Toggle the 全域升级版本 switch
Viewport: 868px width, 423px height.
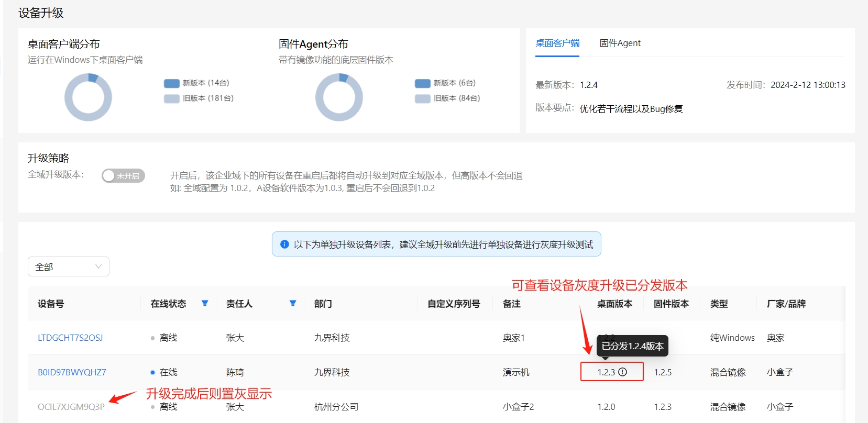[123, 175]
